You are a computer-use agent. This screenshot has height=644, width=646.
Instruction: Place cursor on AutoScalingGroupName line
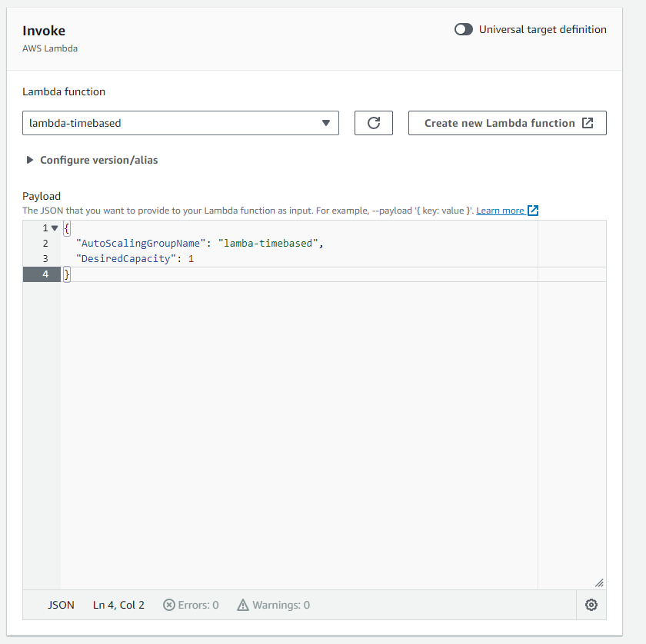[199, 244]
